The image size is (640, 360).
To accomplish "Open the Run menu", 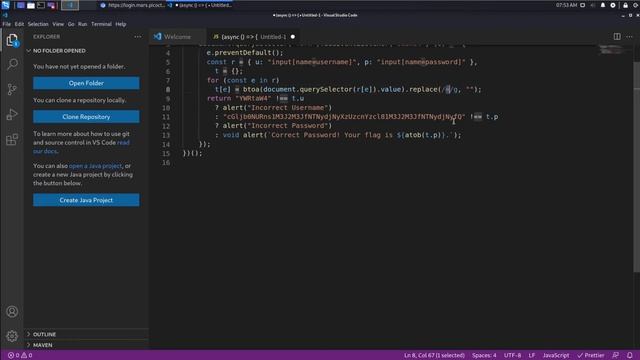I will tap(82, 24).
